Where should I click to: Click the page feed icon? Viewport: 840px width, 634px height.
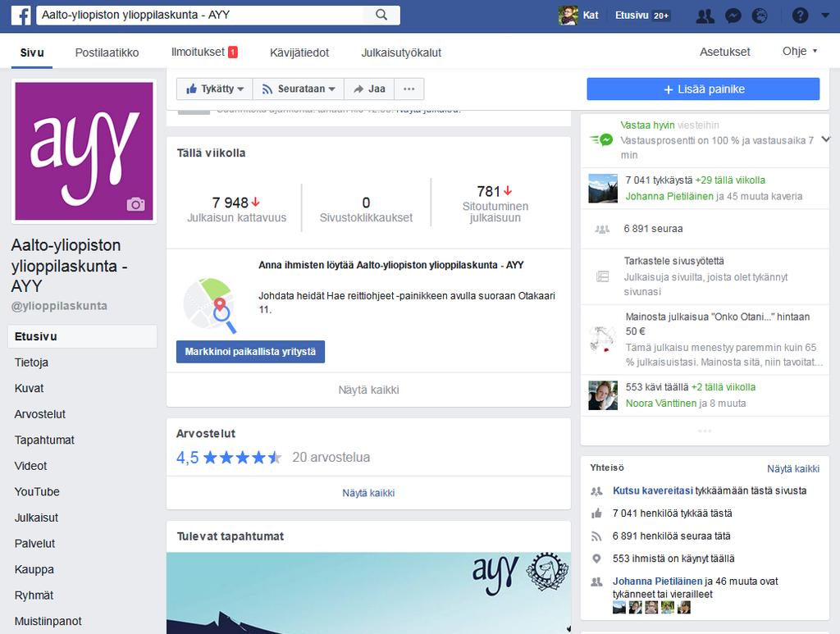(x=603, y=276)
